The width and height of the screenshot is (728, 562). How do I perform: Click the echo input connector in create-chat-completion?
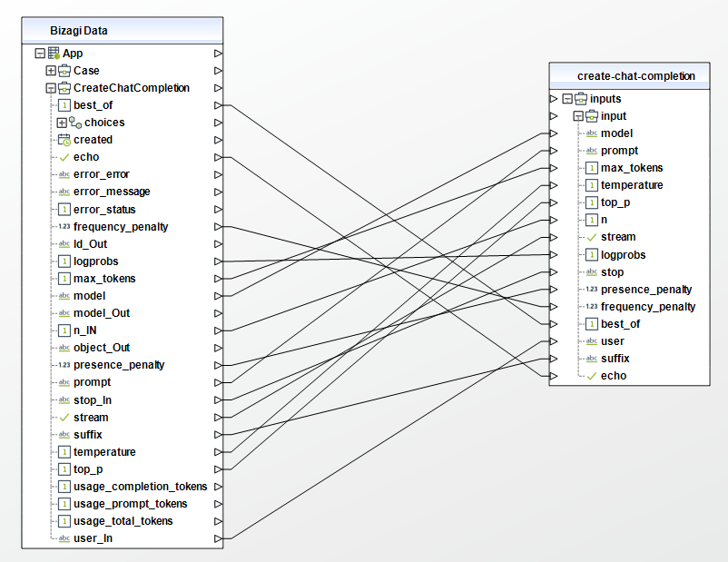pos(554,376)
